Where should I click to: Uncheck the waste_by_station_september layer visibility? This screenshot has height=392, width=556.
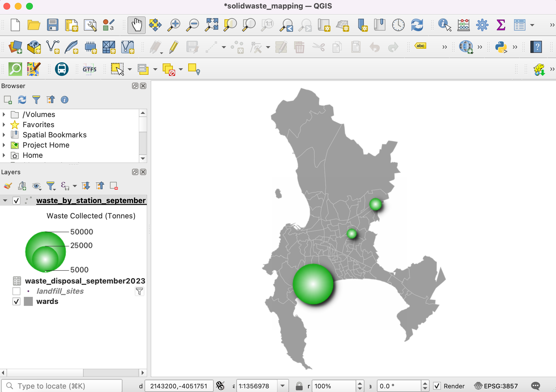point(16,201)
